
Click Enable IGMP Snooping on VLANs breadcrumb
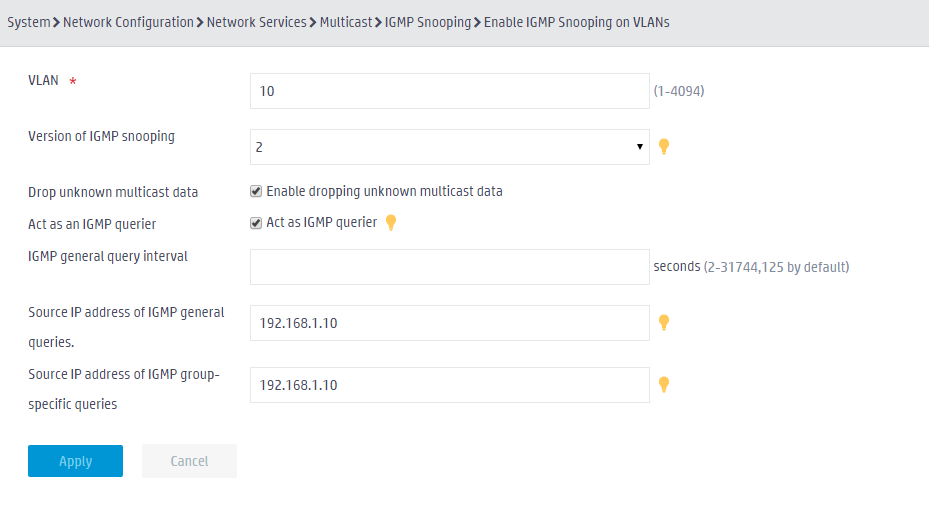pos(576,23)
